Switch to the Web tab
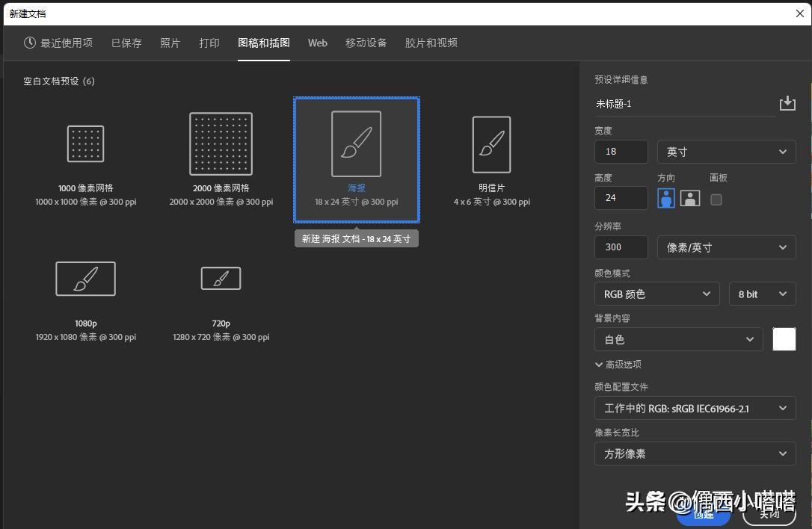812x529 pixels. 317,43
